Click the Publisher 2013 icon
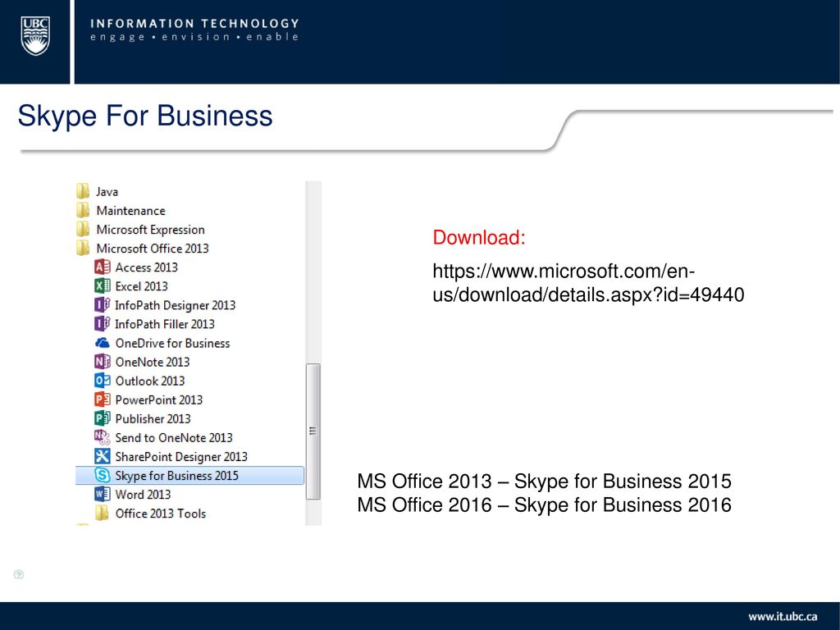 click(x=103, y=418)
